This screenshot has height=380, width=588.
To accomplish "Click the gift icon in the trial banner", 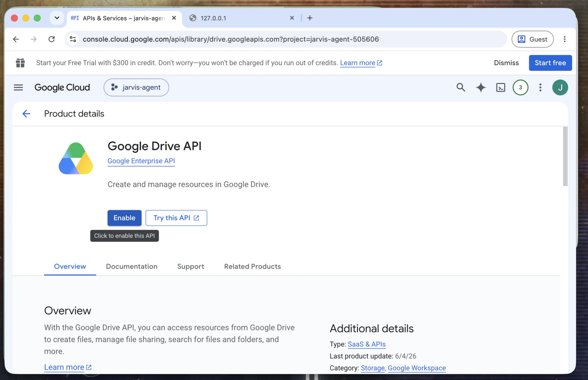I will 20,63.
